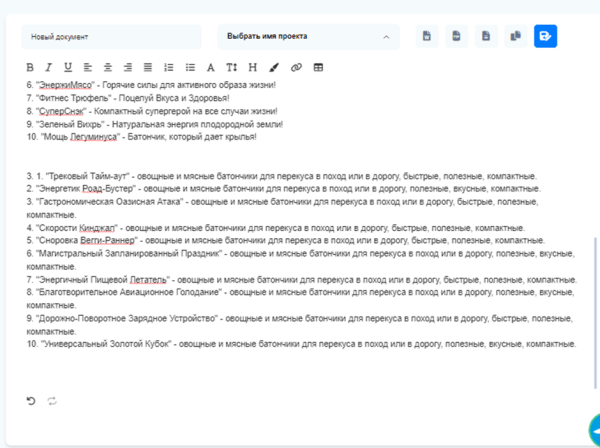Click the 'Новый документ' name field
Screen dimensions: 600x448
click(x=110, y=37)
